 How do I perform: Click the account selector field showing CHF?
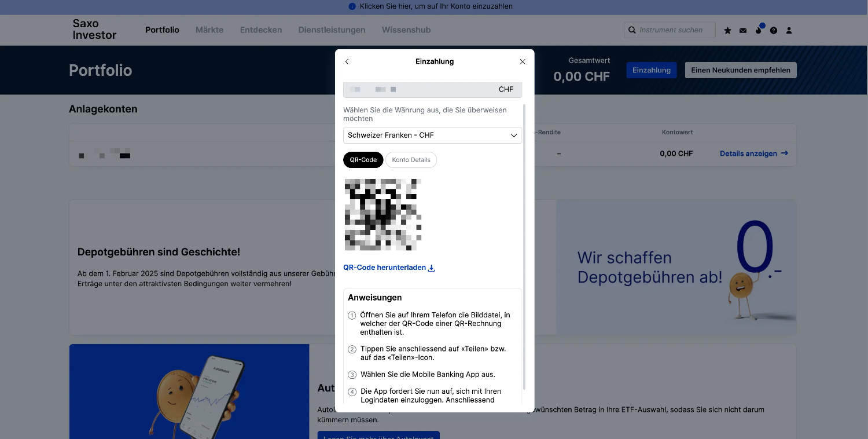(432, 90)
